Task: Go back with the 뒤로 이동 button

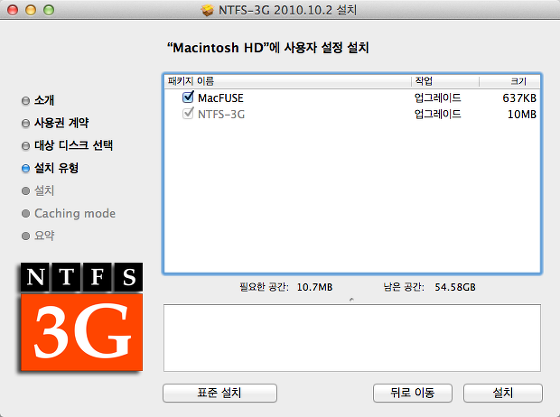Action: coord(412,393)
